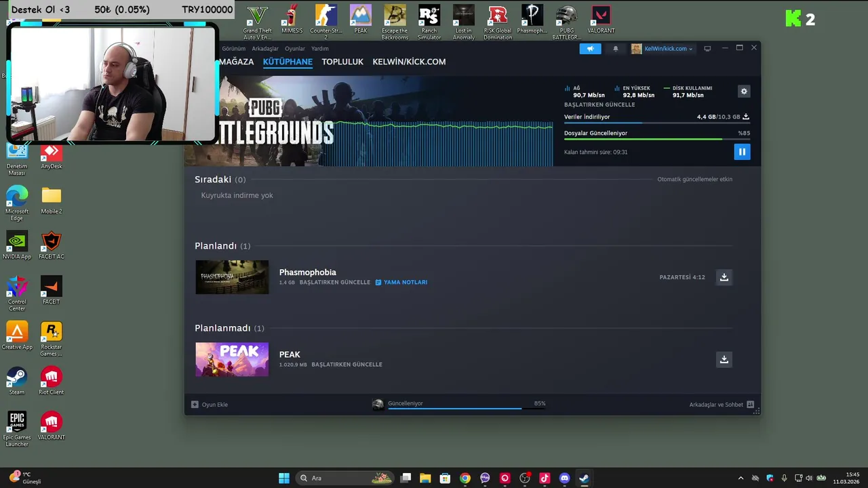
Task: Open Arkadaşlar menu
Action: tap(265, 49)
